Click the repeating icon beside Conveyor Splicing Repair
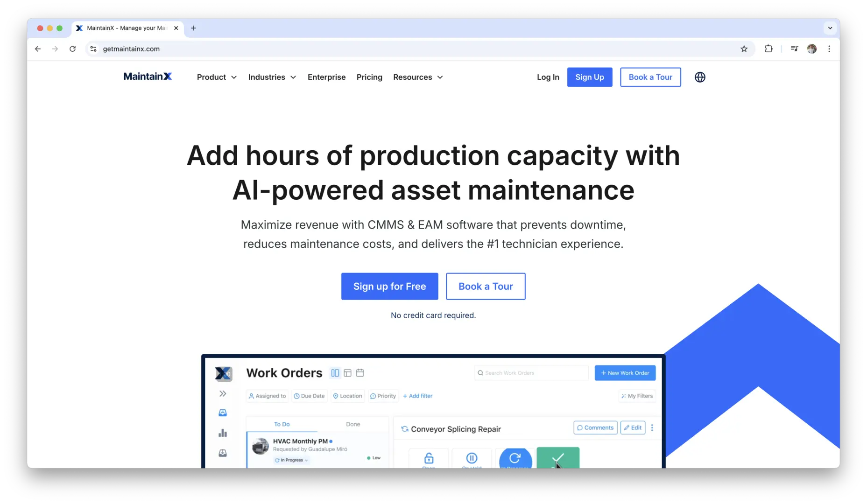Image resolution: width=867 pixels, height=504 pixels. [405, 429]
